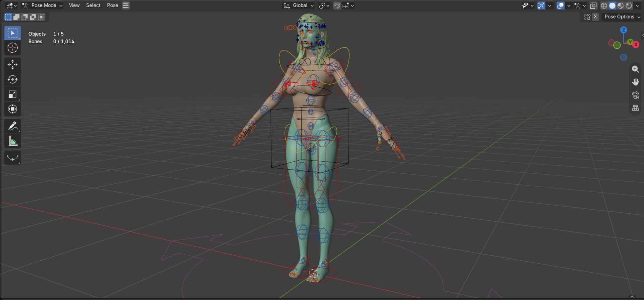This screenshot has height=300, width=644.
Task: Click the blue Z axis on gizmo
Action: tap(624, 30)
